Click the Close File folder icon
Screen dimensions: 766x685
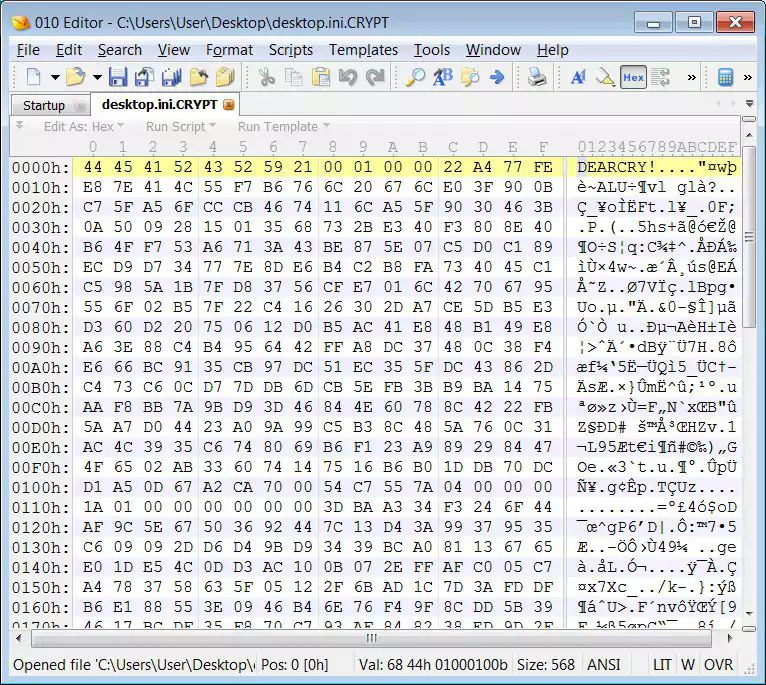(199, 77)
